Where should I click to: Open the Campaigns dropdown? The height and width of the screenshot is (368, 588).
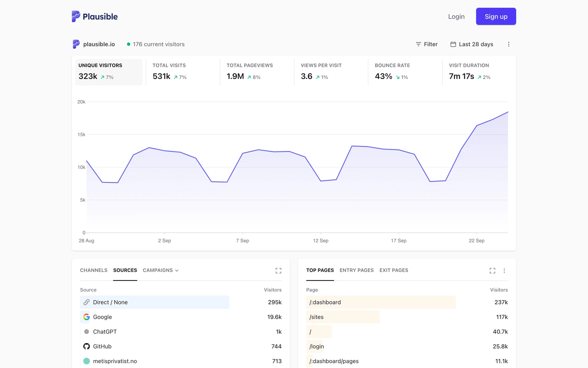point(161,270)
